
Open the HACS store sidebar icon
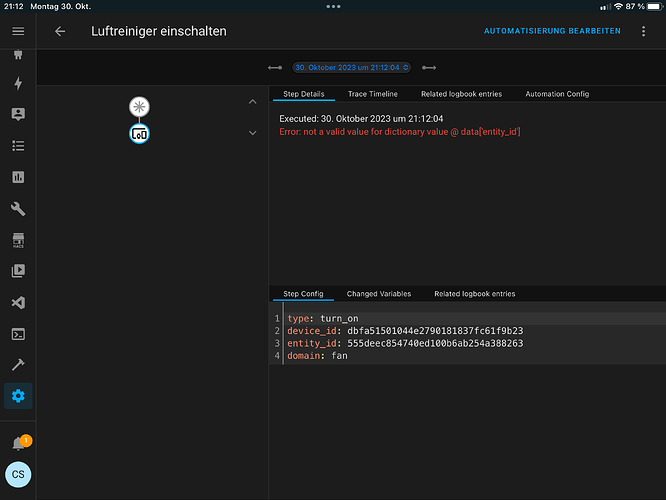click(18, 240)
